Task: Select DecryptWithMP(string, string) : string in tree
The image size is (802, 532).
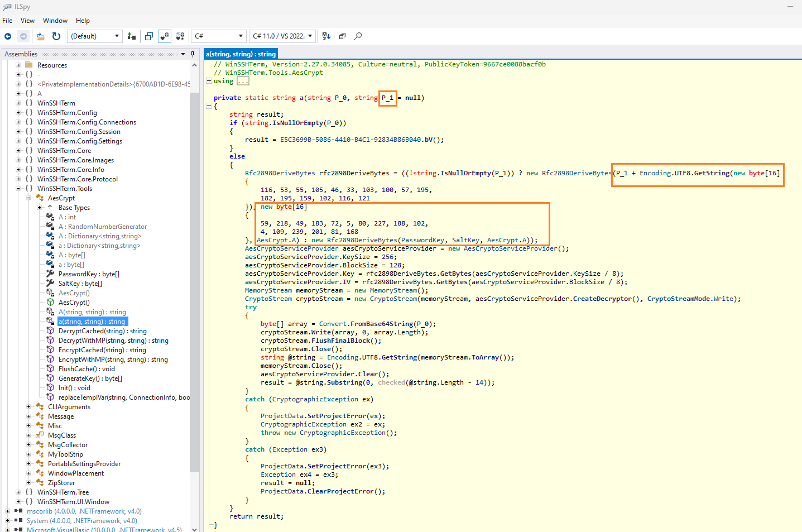Action: [113, 341]
